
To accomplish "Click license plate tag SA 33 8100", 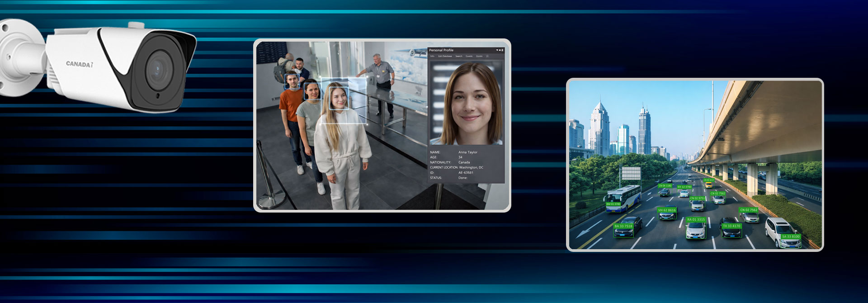I will coord(791,237).
